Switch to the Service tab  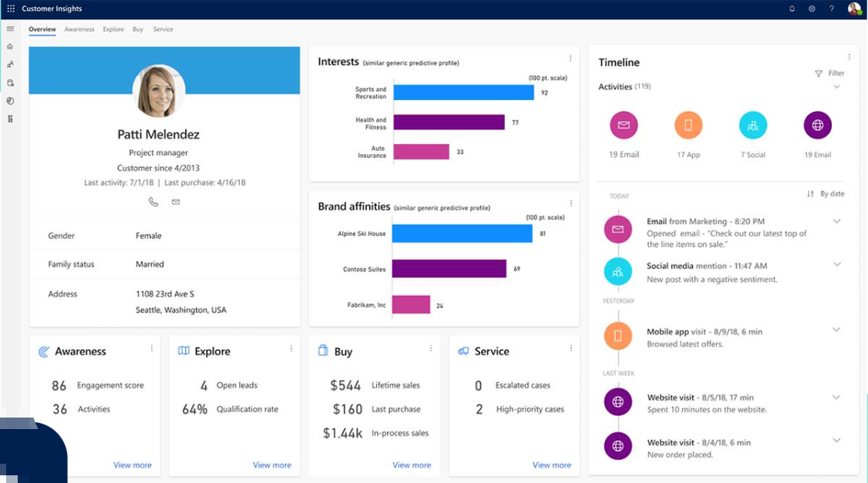[x=163, y=29]
